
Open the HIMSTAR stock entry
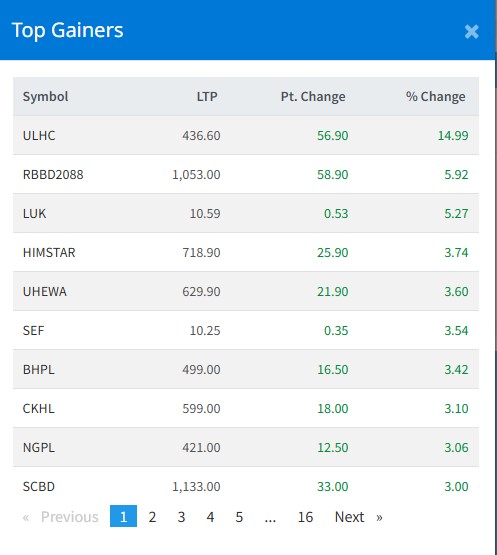tap(49, 252)
